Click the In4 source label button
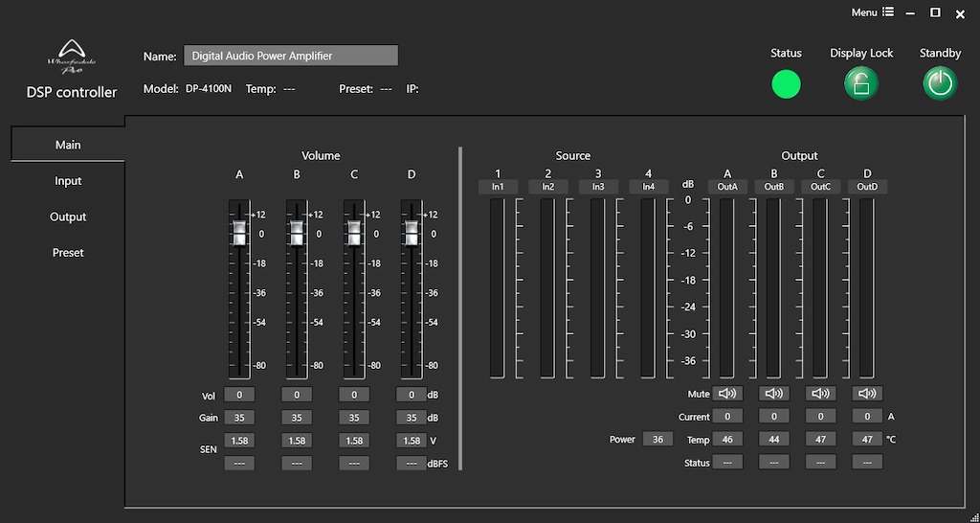Image resolution: width=980 pixels, height=523 pixels. coord(648,187)
